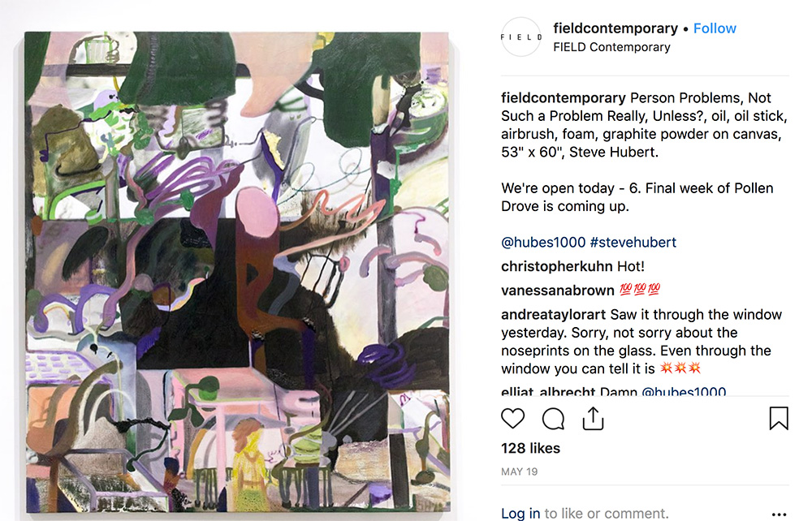Image resolution: width=812 pixels, height=521 pixels.
Task: Open comments via the speech bubble icon
Action: click(553, 419)
